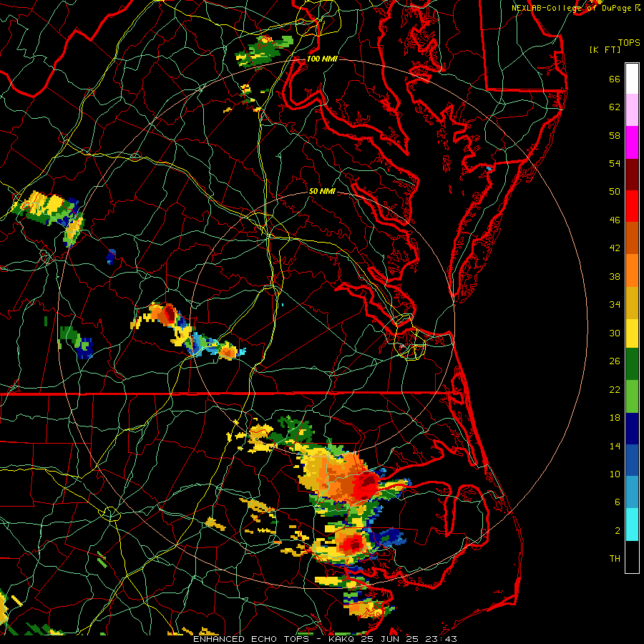Click the '[K FT]' units label
This screenshot has width=644, height=644.
(605, 49)
